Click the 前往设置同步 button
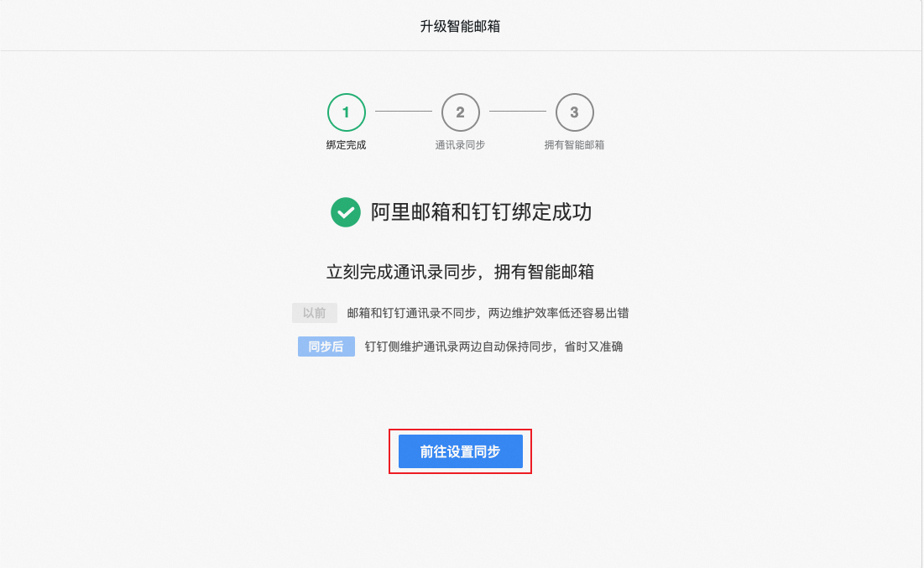Viewport: 924px width, 568px height. 460,451
